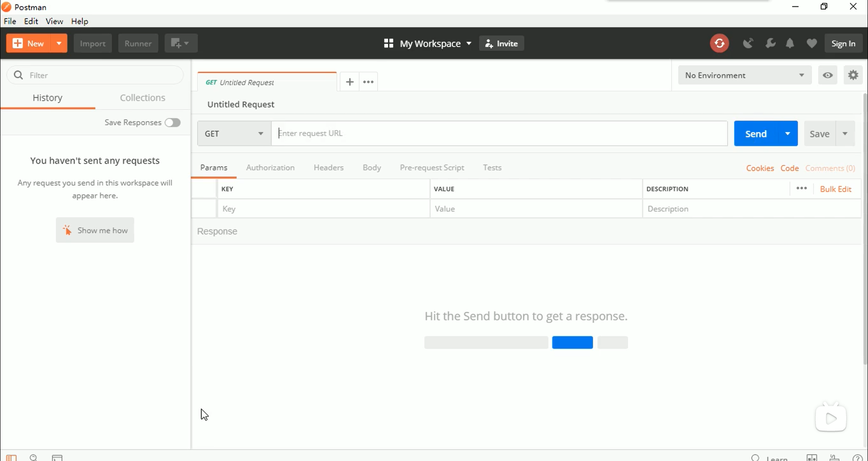Screen dimensions: 868x461
Task: Open the GET method dropdown
Action: [x=234, y=133]
